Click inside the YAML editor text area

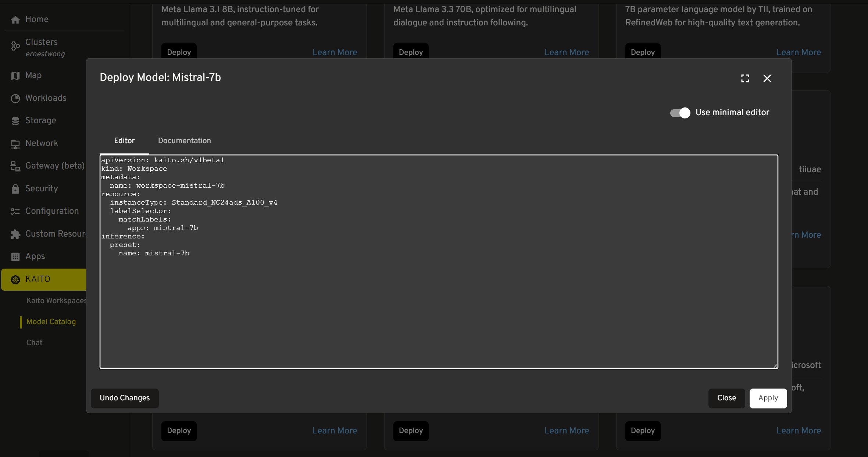point(439,261)
